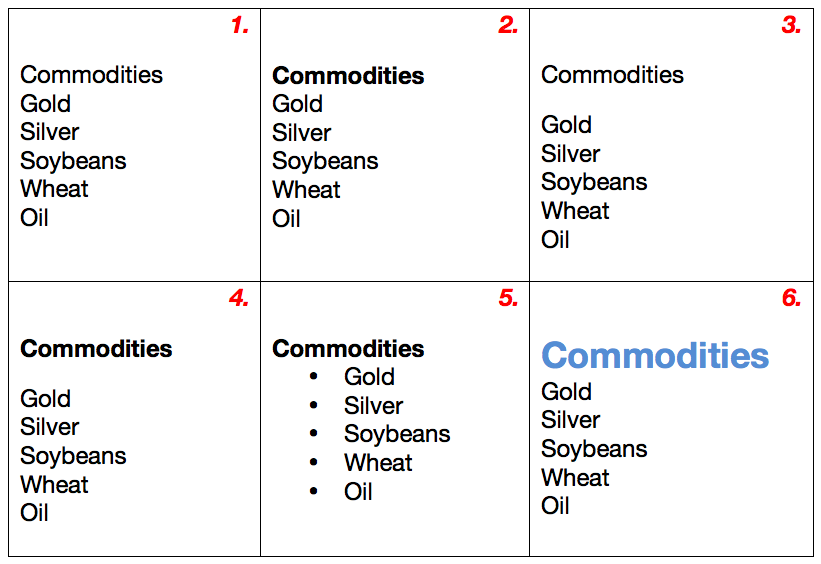
Task: Click the Commodities heading in panel 3
Action: coord(612,75)
